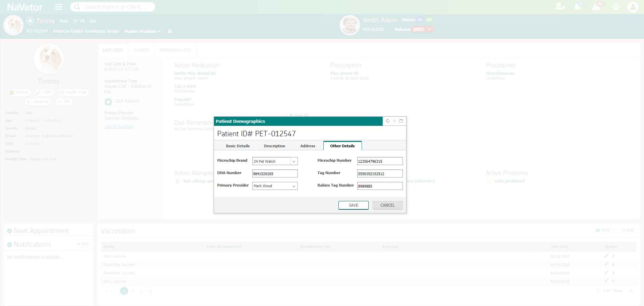Viewport: 644px width, 306px height.
Task: Click the RP badge beside Owner
Action: [429, 20]
